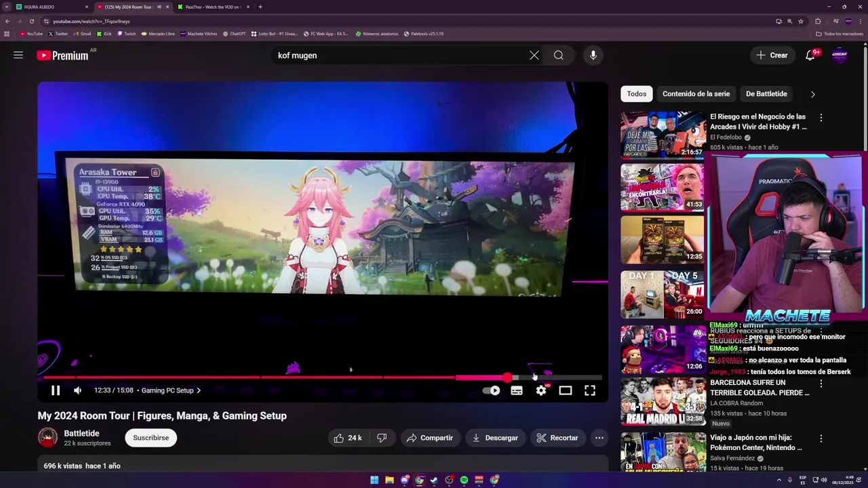The image size is (868, 488).
Task: Open the ChatGPT bookmark
Action: click(234, 33)
